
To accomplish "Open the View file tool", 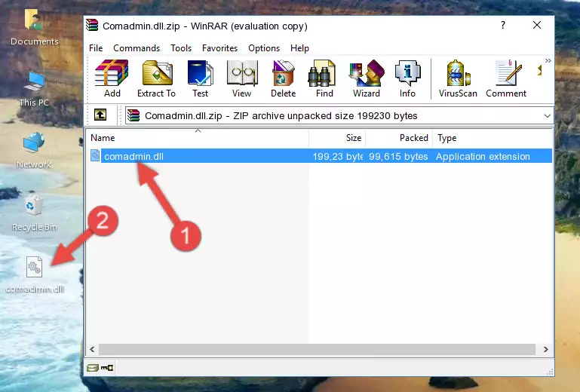I will coord(242,78).
